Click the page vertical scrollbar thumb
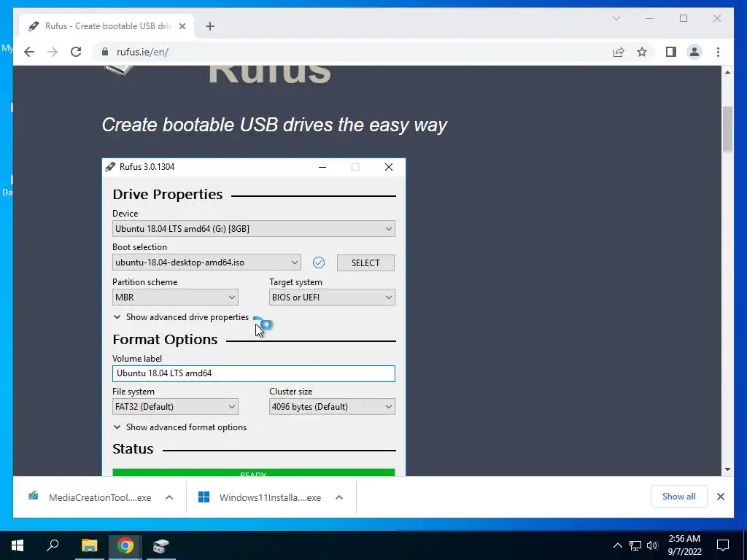 [727, 130]
